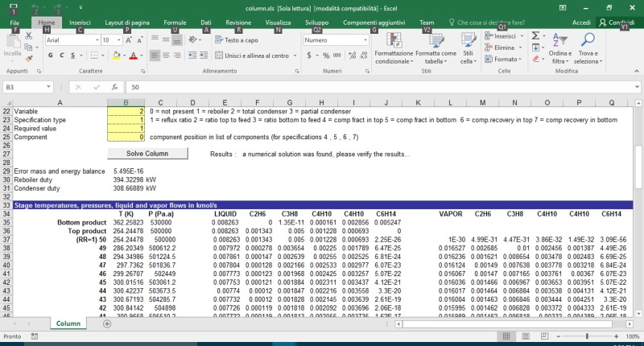Toggle italic formatting (C)
Image resolution: width=644 pixels, height=346 pixels.
point(62,56)
